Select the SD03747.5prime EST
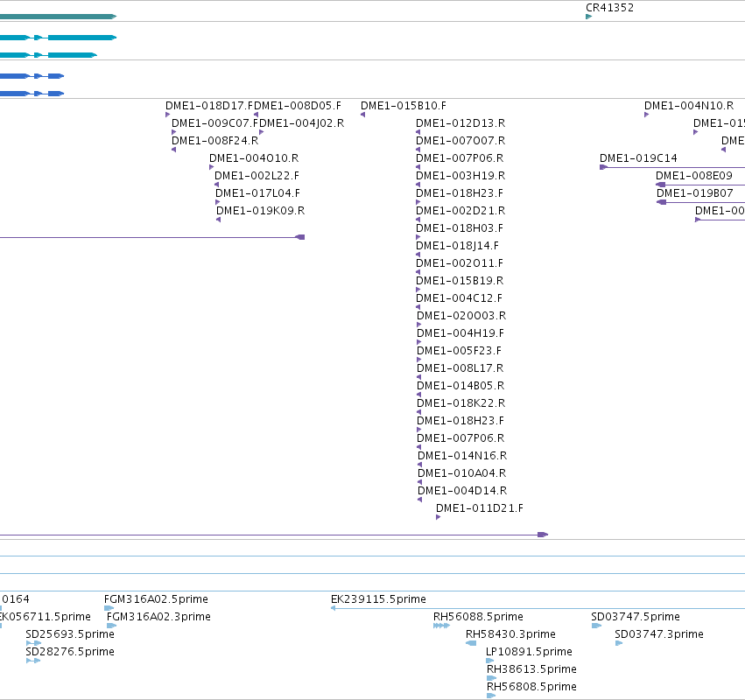Viewport: 745px width, 700px height. tap(636, 617)
